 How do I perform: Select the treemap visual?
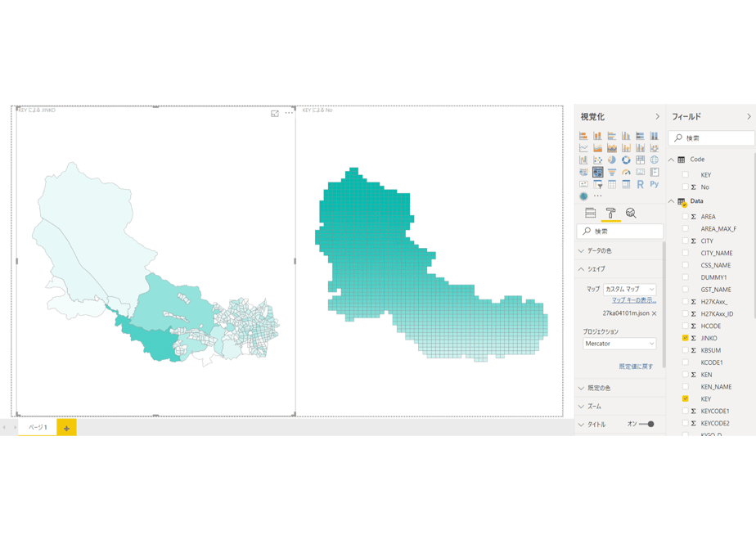[x=641, y=160]
